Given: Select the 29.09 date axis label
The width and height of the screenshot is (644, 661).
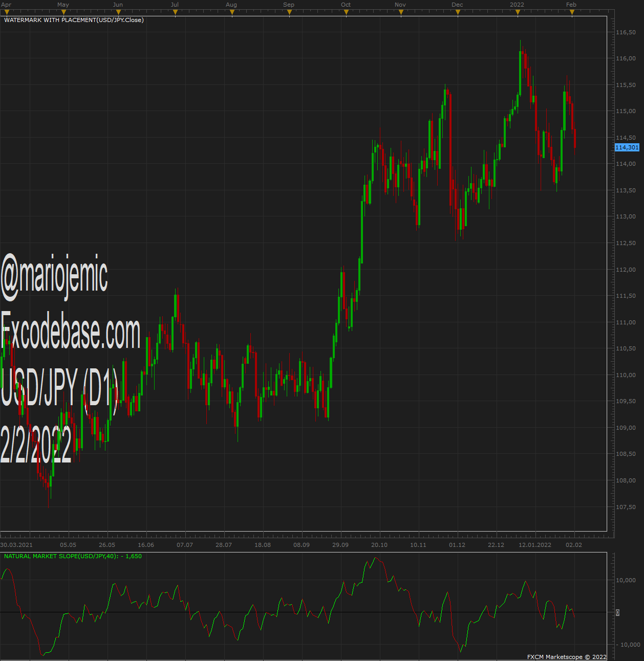Looking at the screenshot, I should tap(340, 545).
